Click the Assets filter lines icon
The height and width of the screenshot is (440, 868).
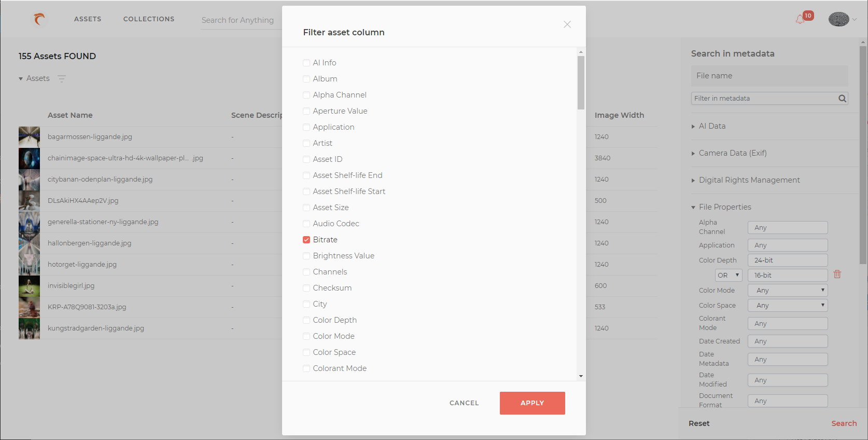pos(62,79)
